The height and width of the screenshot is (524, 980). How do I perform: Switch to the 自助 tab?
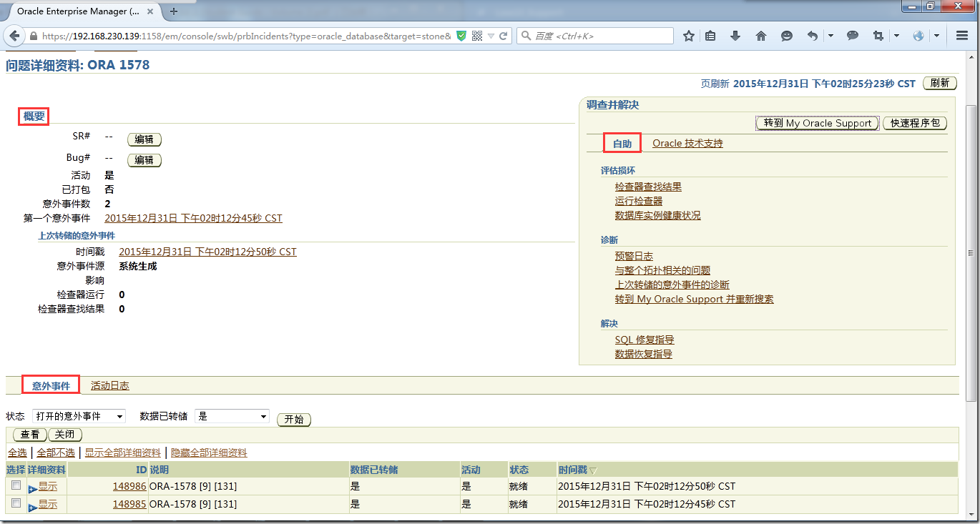click(x=622, y=144)
